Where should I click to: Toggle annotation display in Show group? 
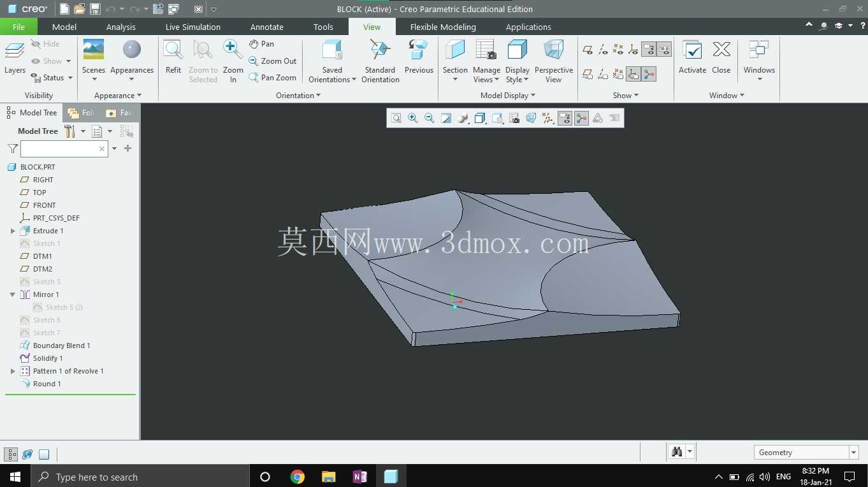click(x=649, y=49)
